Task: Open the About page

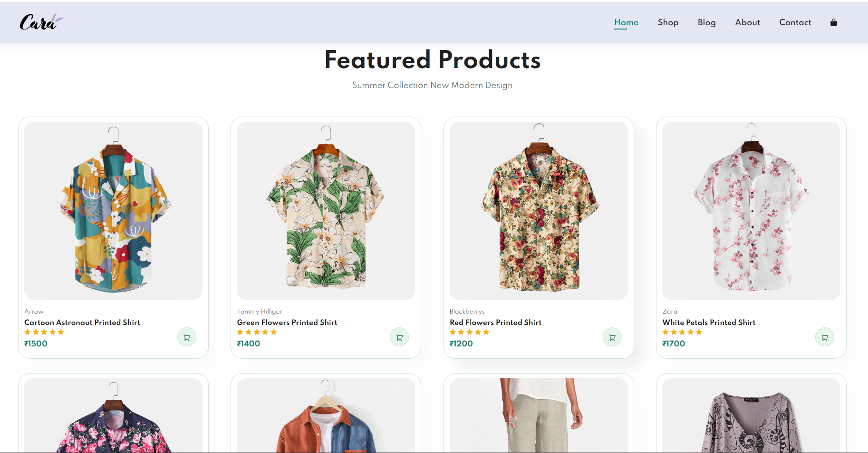Action: click(x=747, y=22)
